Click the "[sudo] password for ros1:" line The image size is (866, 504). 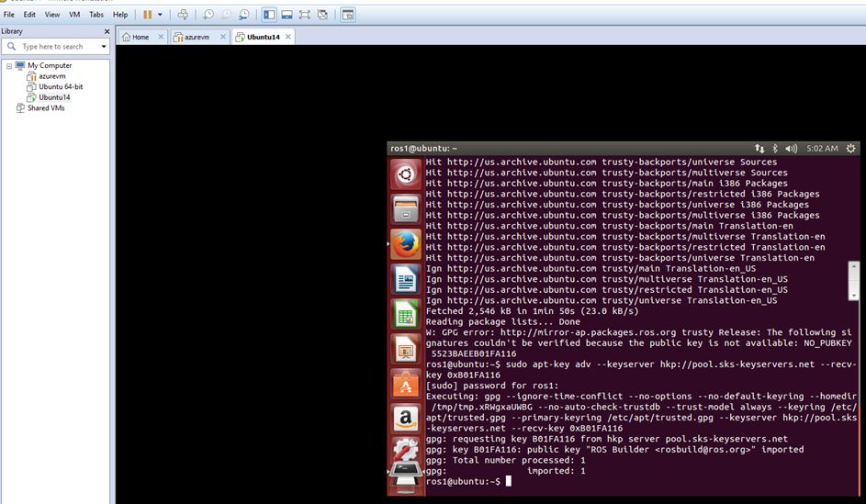492,386
